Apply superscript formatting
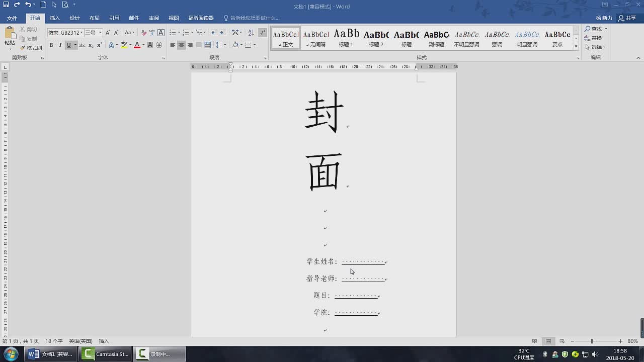644x362 pixels. tap(99, 45)
